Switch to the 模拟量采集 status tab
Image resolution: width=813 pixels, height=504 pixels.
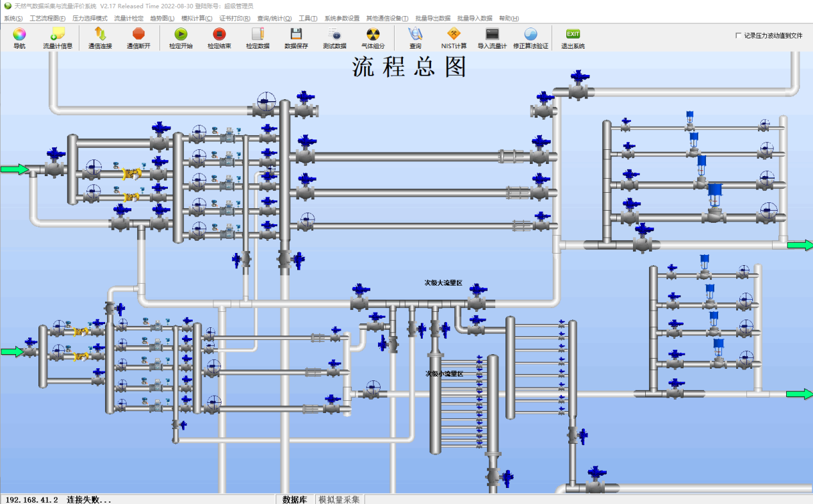point(338,499)
